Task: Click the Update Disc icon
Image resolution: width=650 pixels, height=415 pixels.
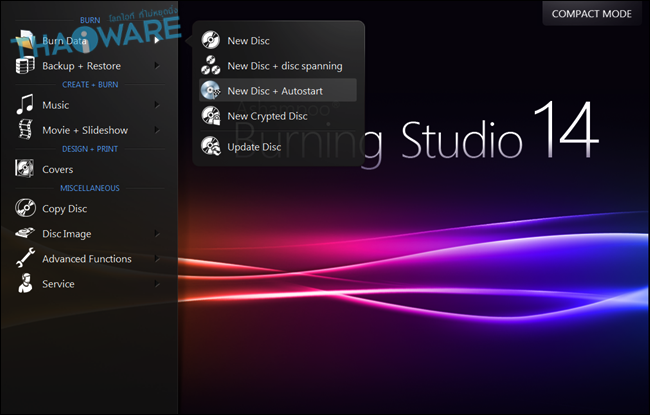Action: tap(211, 146)
